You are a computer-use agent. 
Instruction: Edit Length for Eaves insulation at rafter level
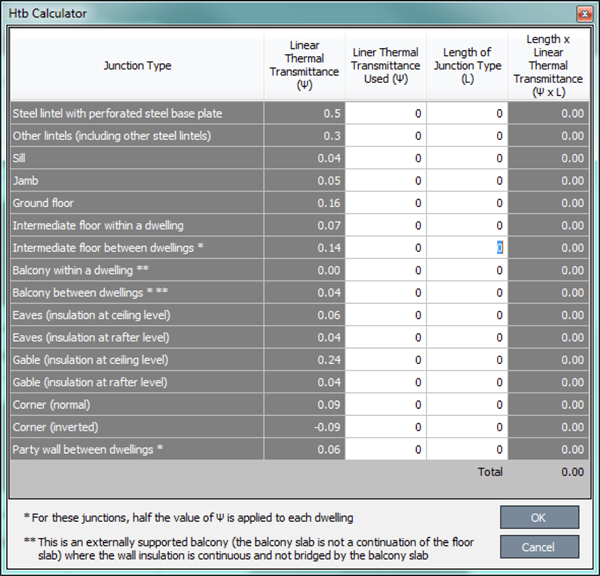(x=467, y=337)
